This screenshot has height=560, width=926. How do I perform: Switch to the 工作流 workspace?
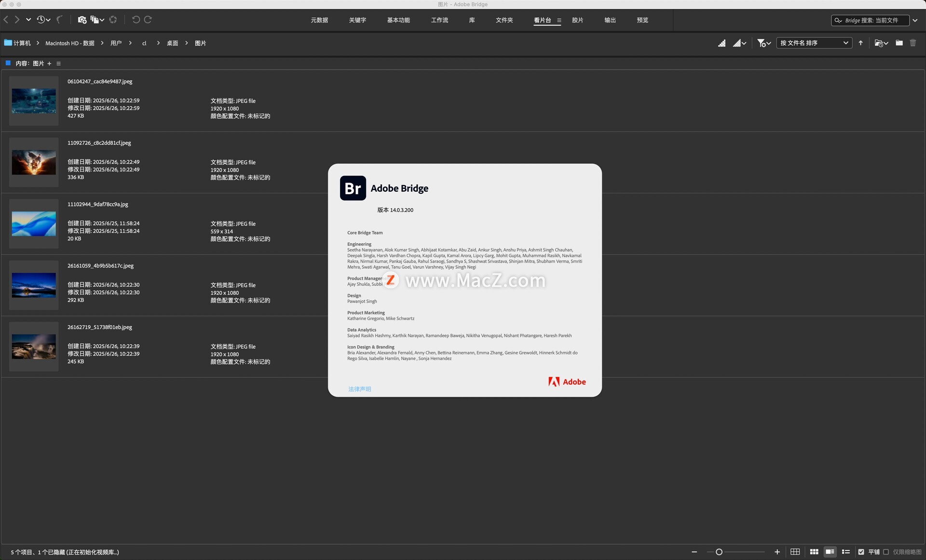click(x=439, y=20)
